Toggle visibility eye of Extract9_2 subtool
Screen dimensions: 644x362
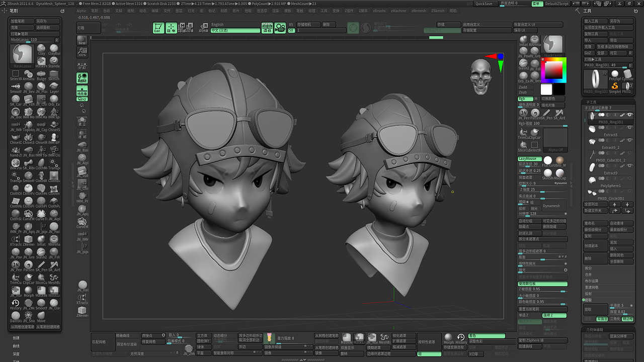pyautogui.click(x=629, y=140)
